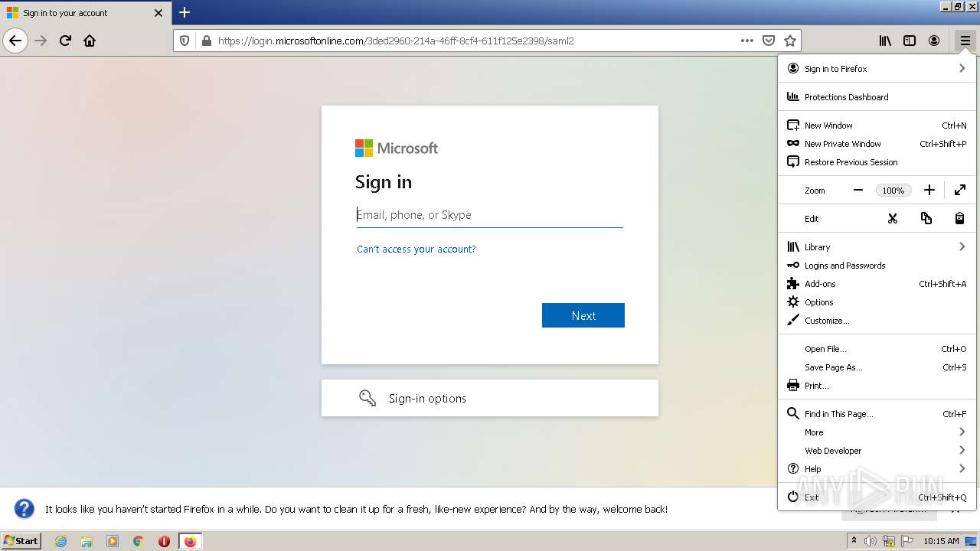Choose Restore Previous Session
This screenshot has width=980, height=551.
pos(877,162)
